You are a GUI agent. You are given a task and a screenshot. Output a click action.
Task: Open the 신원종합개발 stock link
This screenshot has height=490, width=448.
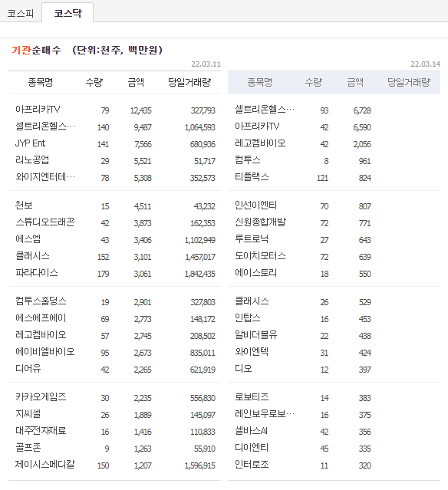pyautogui.click(x=260, y=222)
